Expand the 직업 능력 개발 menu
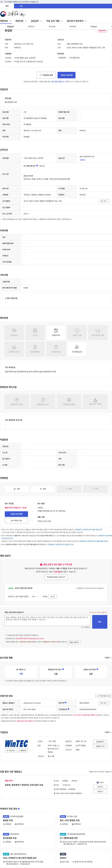Viewport: 112px width, 868px height. coord(54,21)
